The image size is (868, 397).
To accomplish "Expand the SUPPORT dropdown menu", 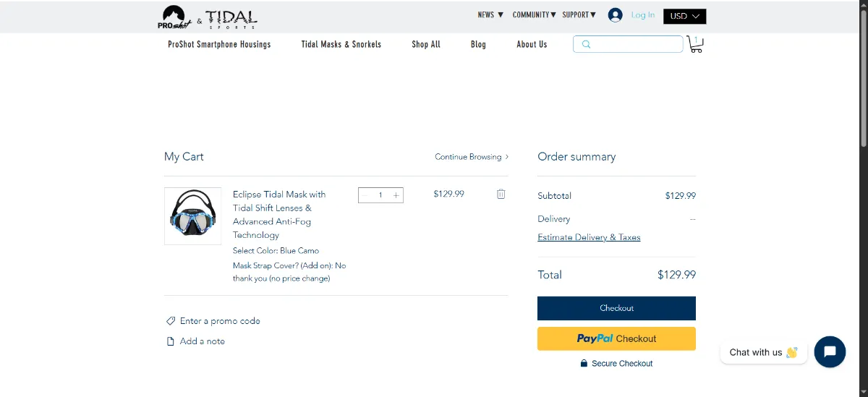I will (579, 14).
